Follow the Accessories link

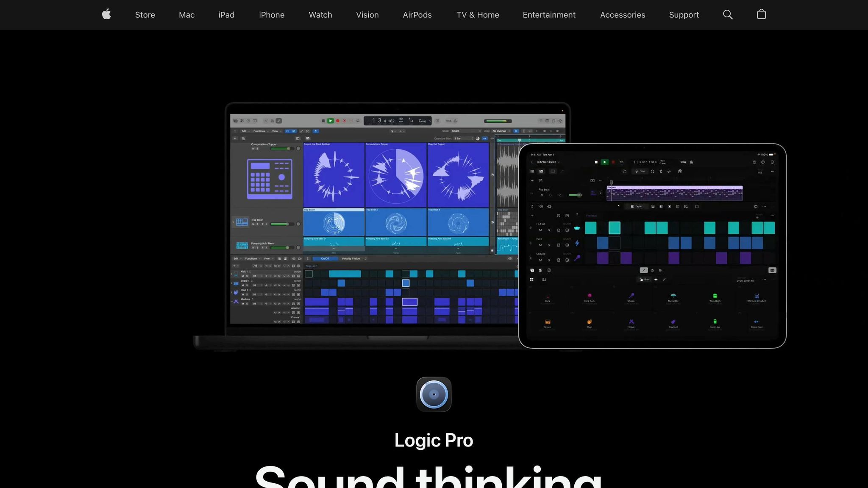click(x=623, y=15)
